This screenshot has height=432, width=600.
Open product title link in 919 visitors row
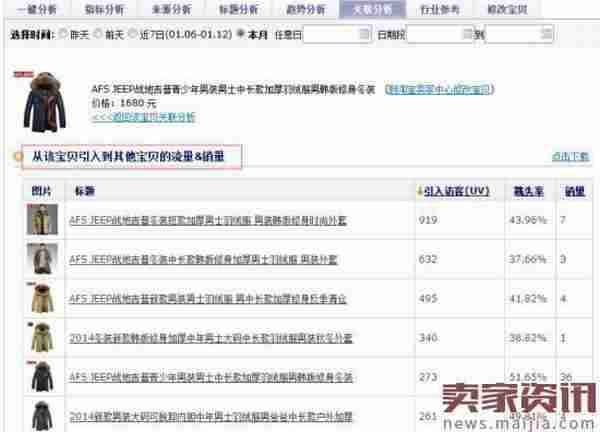point(208,220)
